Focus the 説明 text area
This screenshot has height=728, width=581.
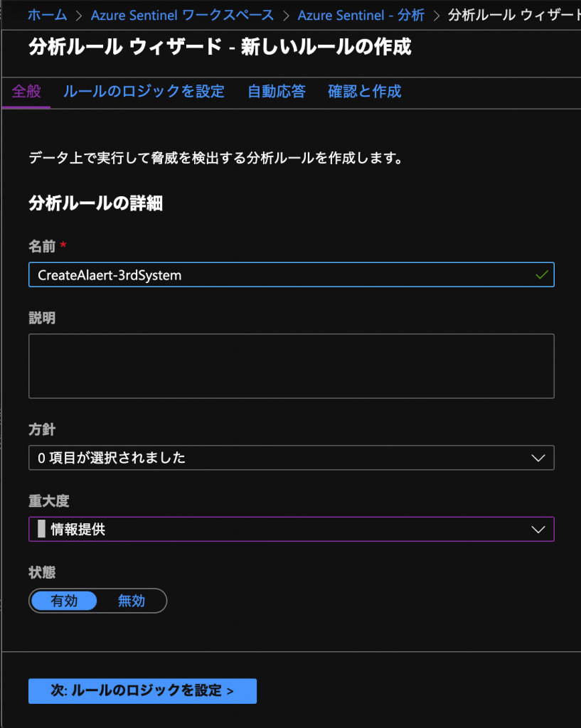[291, 366]
